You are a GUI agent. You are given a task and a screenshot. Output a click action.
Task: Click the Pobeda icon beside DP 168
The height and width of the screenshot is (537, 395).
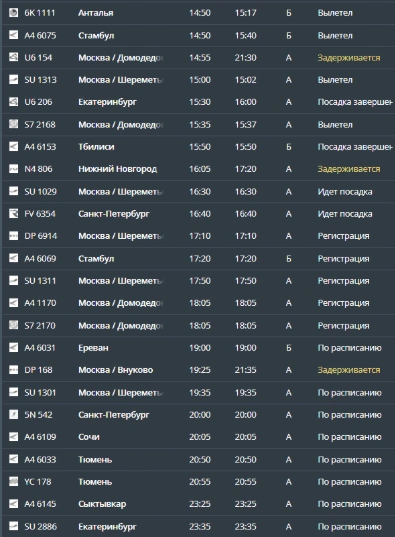(x=13, y=370)
